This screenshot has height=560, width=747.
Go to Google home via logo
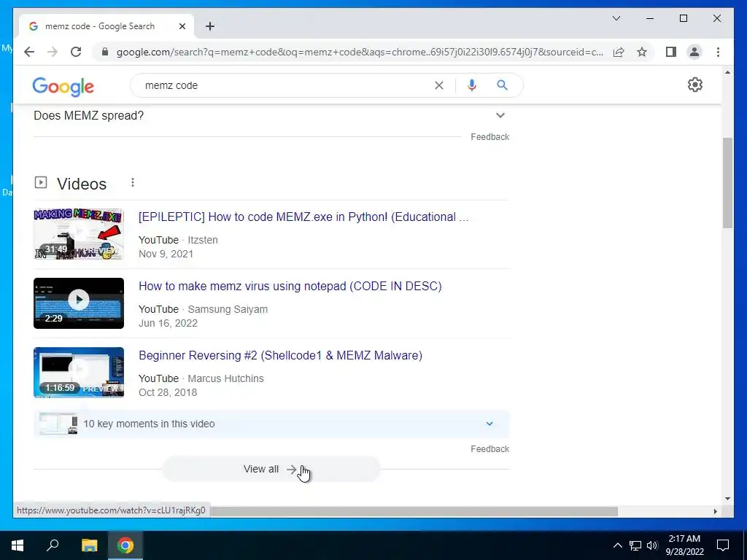(x=63, y=87)
